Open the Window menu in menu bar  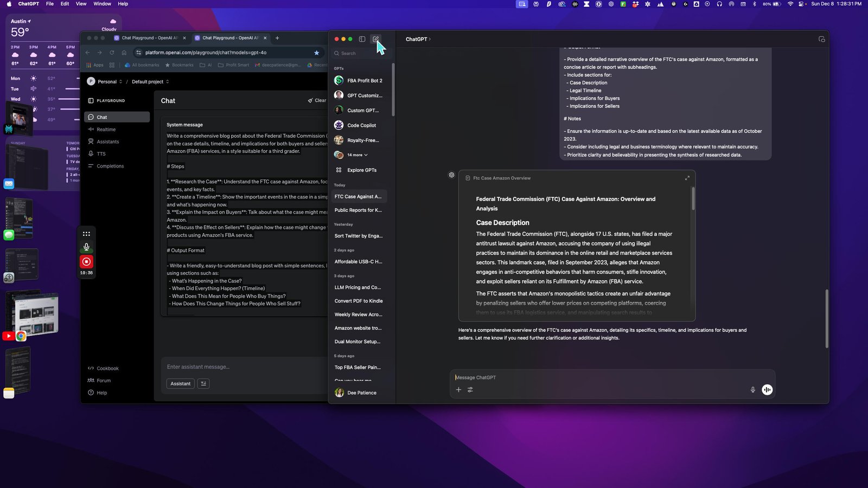click(102, 4)
